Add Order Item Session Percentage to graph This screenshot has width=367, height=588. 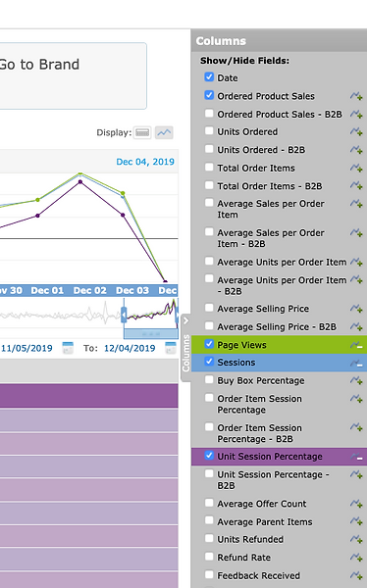[356, 399]
